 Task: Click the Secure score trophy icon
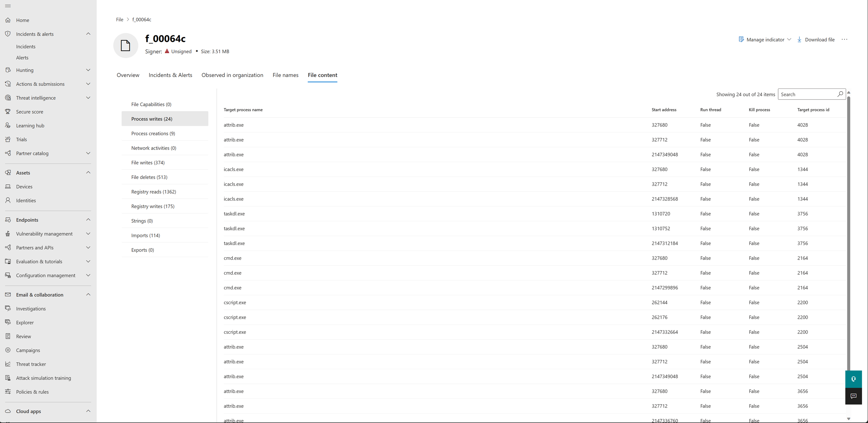(x=8, y=111)
